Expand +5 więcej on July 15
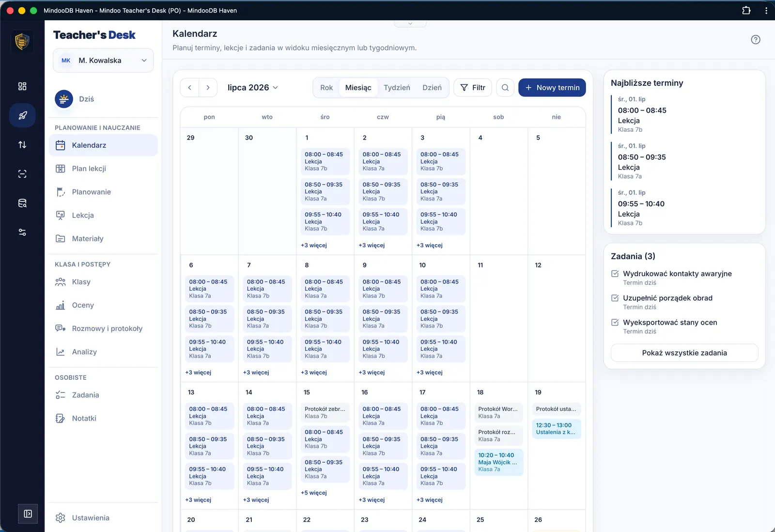The image size is (775, 532). tap(314, 493)
